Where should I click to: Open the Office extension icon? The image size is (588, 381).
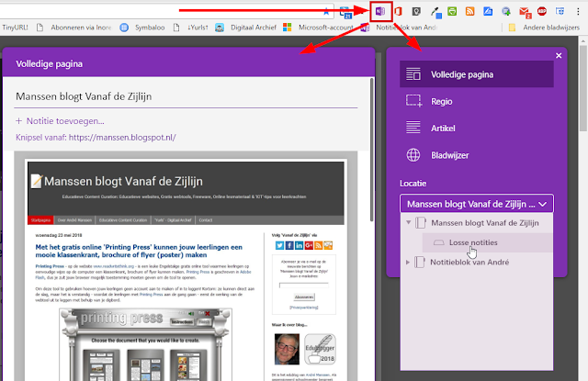398,12
